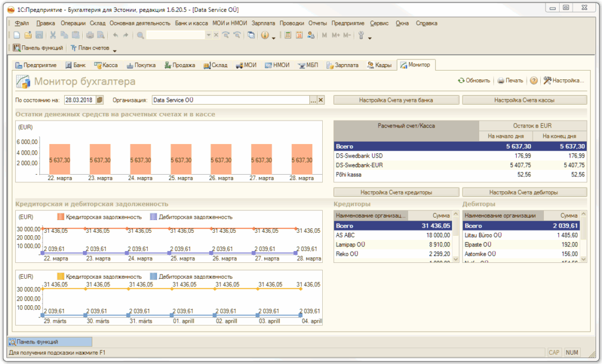Screen dimensions: 602x364
Task: Open the Отчеты menu
Action: point(317,23)
